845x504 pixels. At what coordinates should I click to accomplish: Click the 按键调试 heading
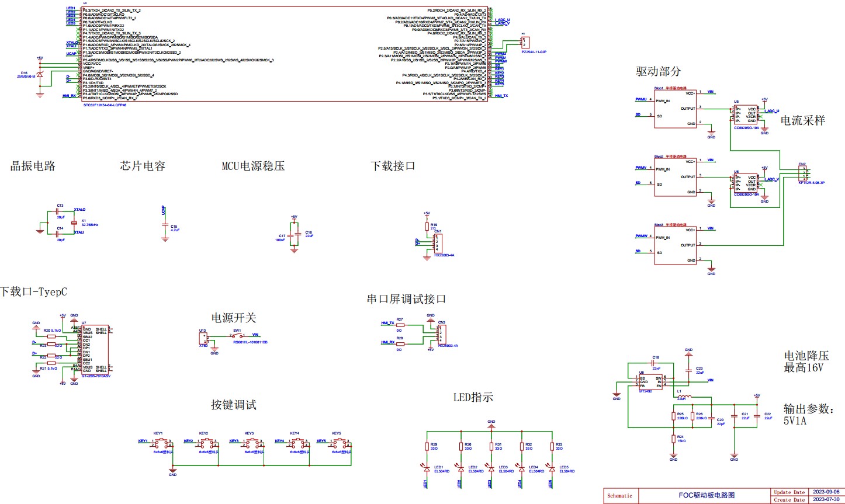pyautogui.click(x=234, y=405)
